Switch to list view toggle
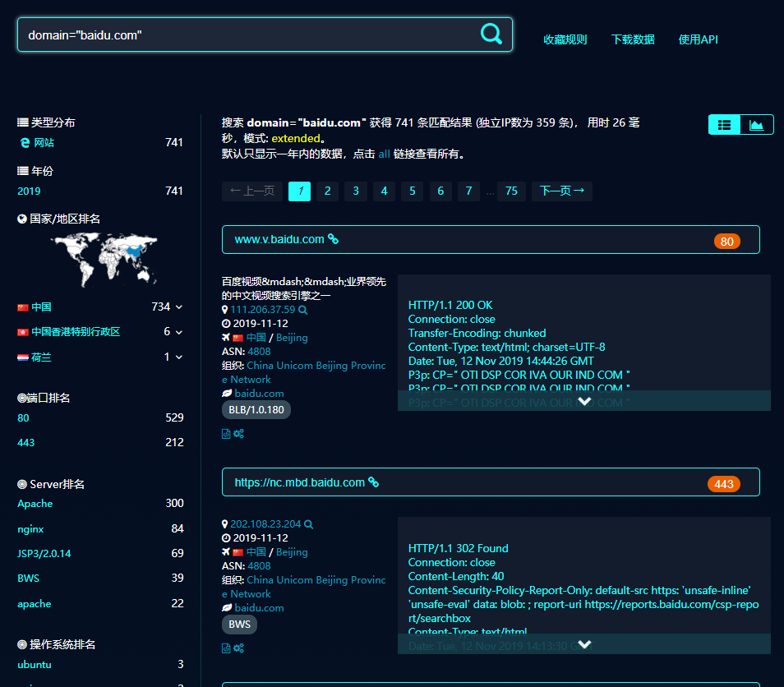 pos(724,125)
